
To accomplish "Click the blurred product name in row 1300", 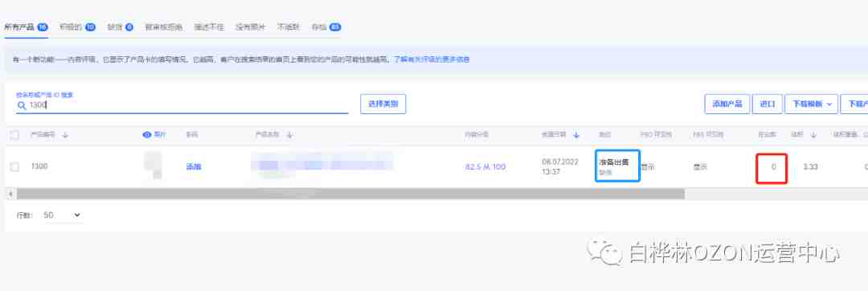I will [x=321, y=165].
